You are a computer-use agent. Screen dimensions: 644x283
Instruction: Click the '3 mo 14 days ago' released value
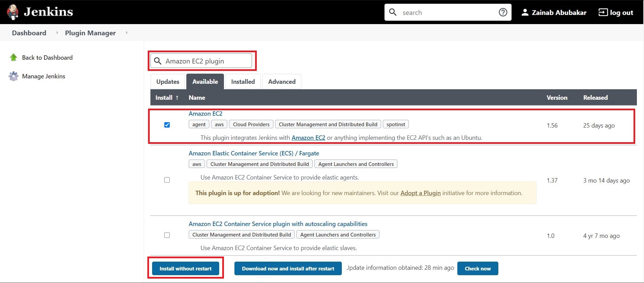(606, 181)
